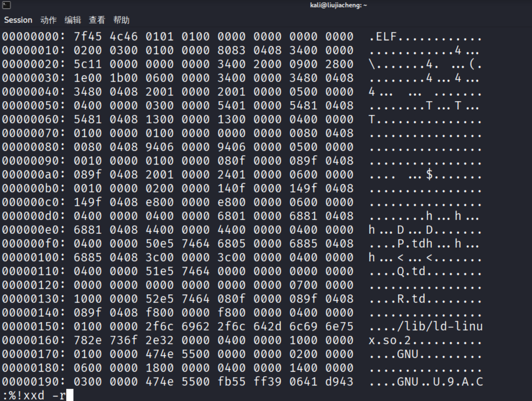Image resolution: width=532 pixels, height=401 pixels.
Task: Click the '/lib/ld-linu' ASCII text
Action: coord(440,327)
